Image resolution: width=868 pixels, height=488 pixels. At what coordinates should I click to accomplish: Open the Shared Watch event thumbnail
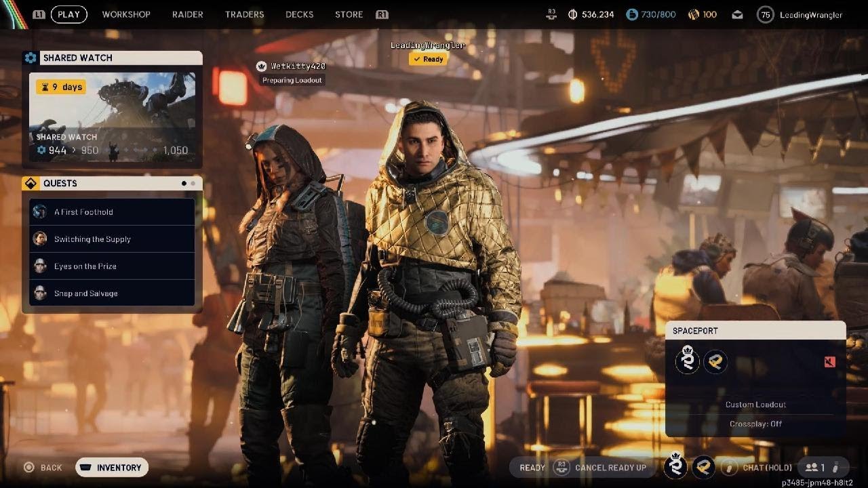[x=112, y=117]
